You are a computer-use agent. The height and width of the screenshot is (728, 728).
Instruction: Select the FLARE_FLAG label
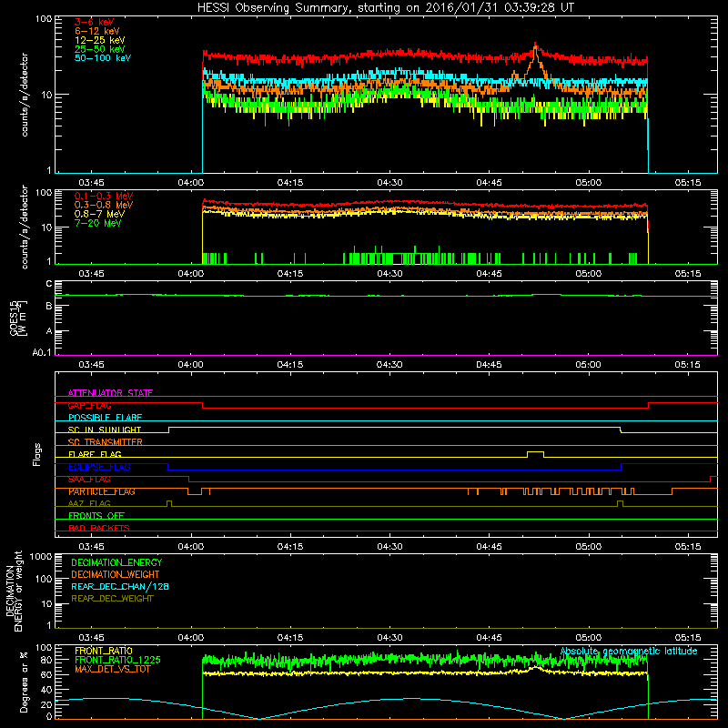[95, 454]
